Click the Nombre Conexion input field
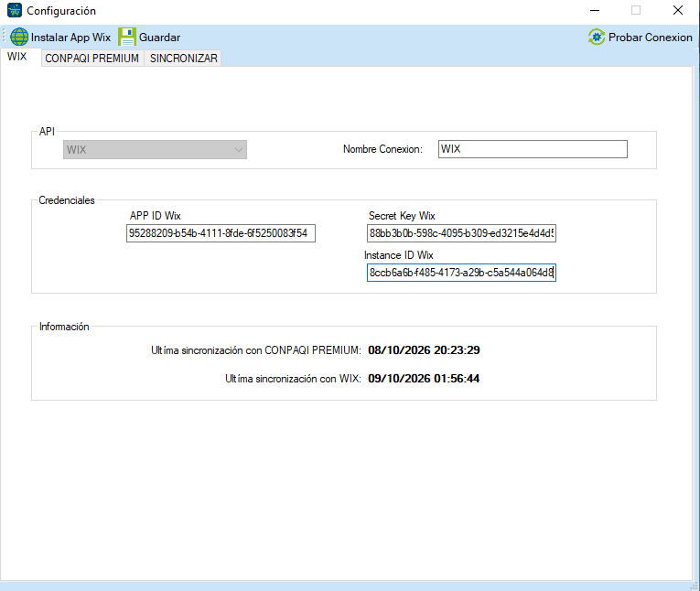This screenshot has width=700, height=591. tap(533, 149)
